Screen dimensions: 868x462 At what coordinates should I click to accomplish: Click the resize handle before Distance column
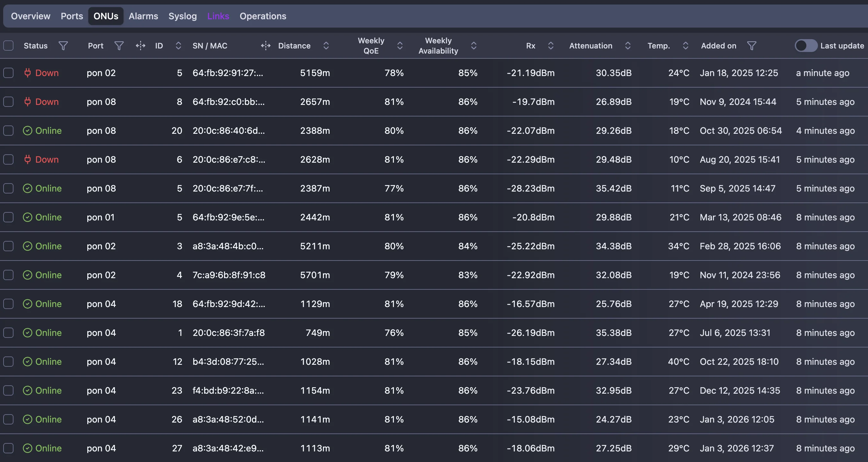(x=265, y=46)
